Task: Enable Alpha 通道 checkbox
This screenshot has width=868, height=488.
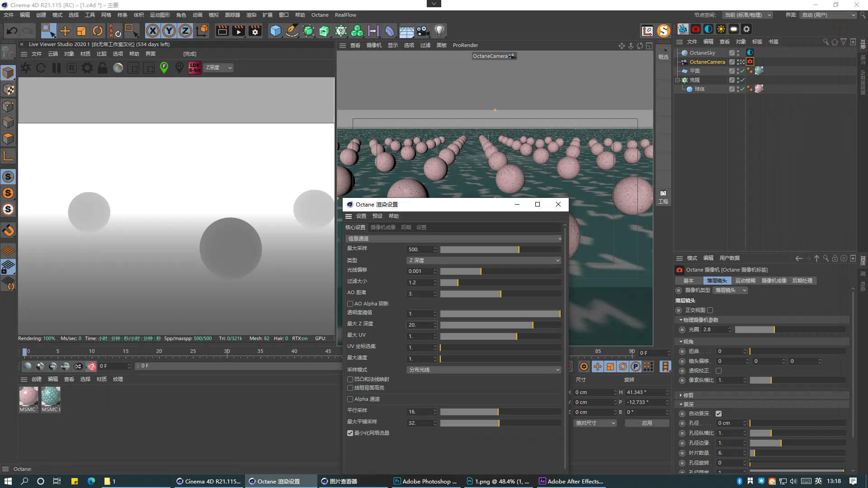Action: [x=350, y=399]
